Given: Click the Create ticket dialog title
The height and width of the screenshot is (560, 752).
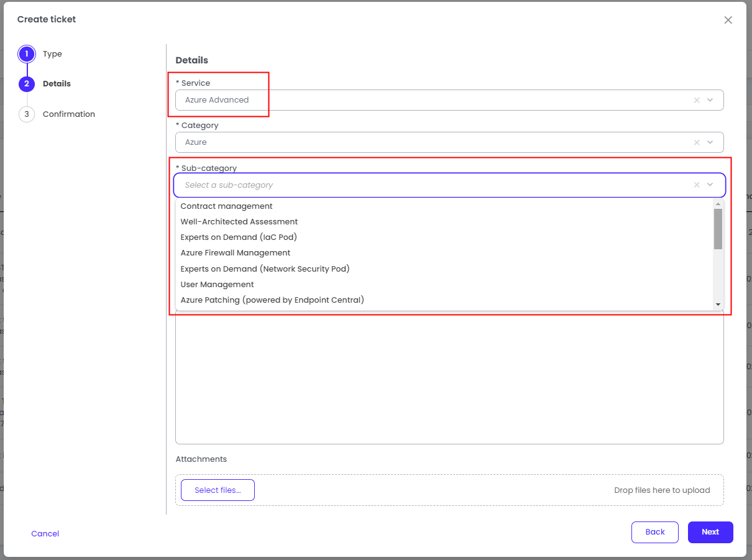Looking at the screenshot, I should pyautogui.click(x=47, y=19).
